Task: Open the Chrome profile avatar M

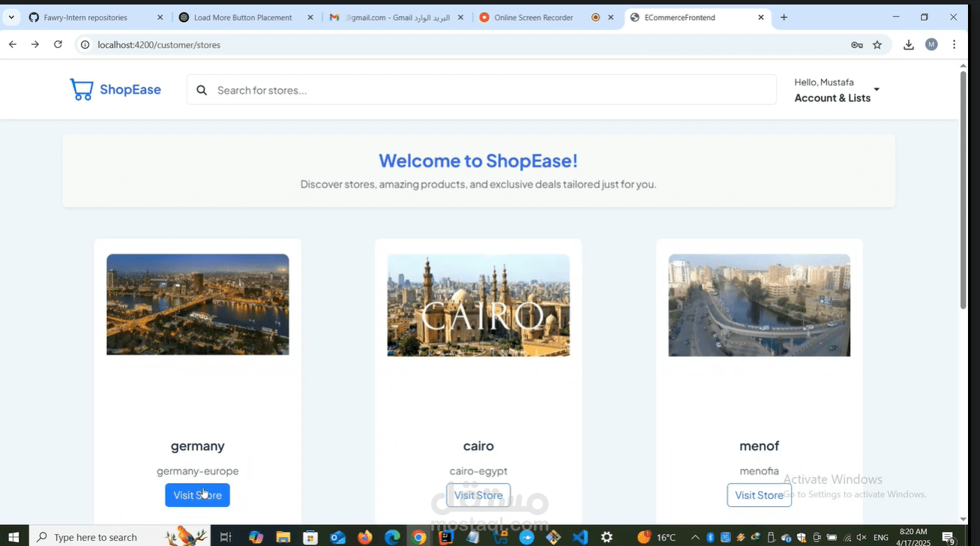Action: point(931,45)
